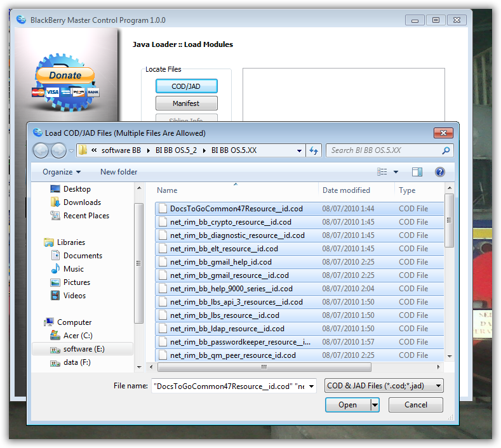Open the view options dropdown arrow

396,172
